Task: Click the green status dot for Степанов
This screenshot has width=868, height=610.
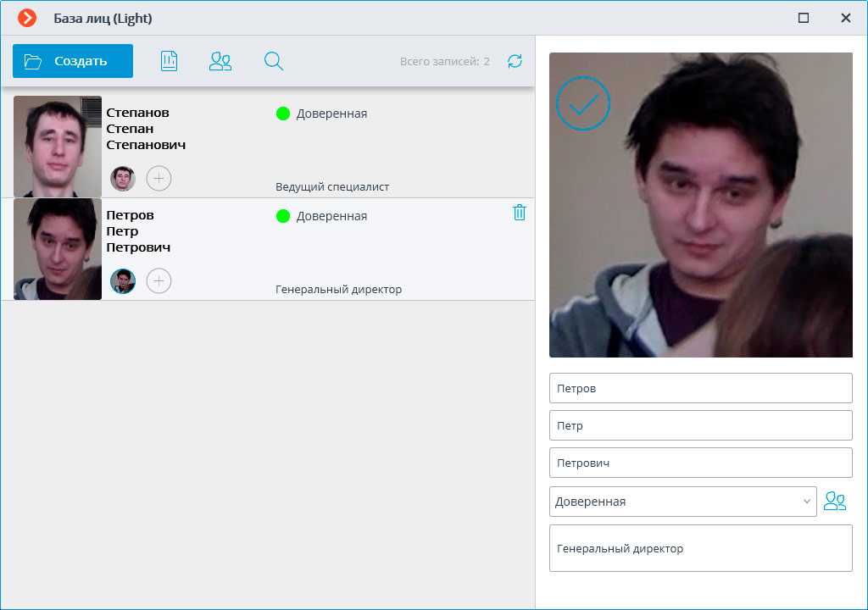Action: (283, 114)
